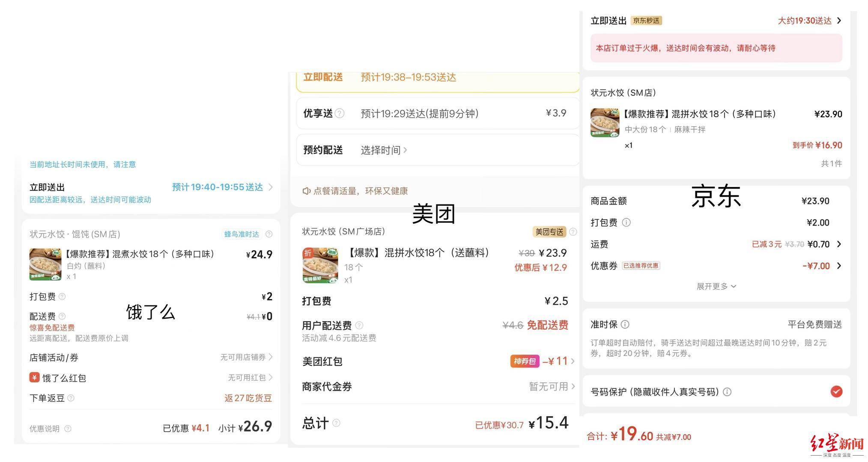
Task: Toggle the 号码保护 red checkmark
Action: [x=836, y=391]
